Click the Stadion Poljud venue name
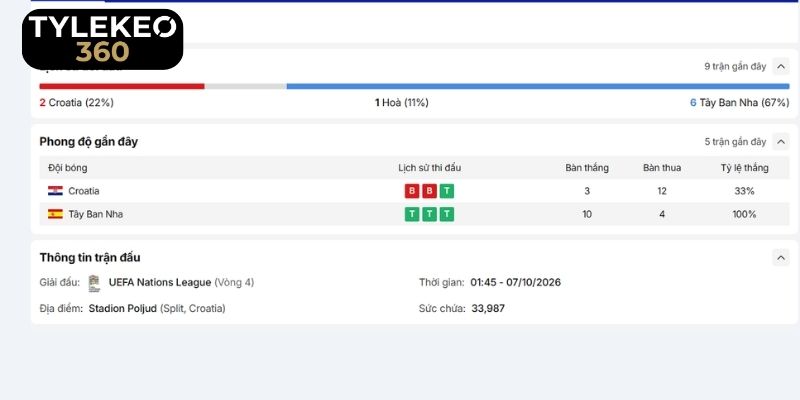The width and height of the screenshot is (800, 400). (122, 308)
